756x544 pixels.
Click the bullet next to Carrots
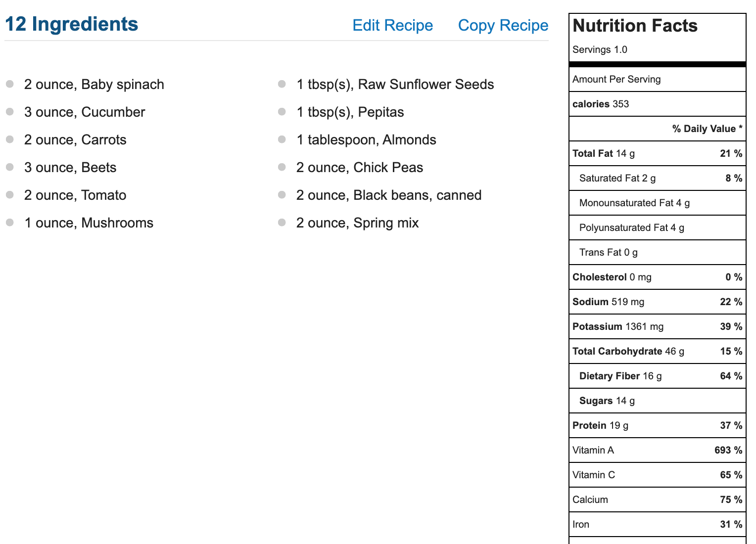9,139
